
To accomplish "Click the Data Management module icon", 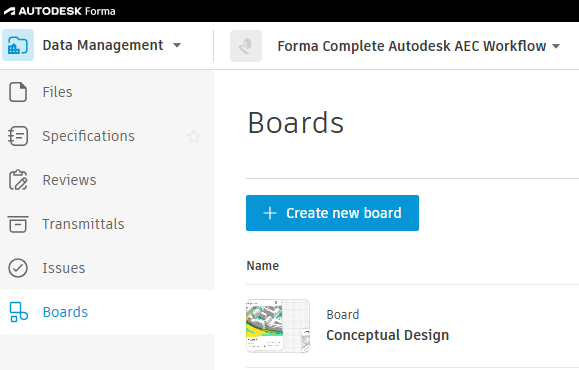I will click(18, 45).
